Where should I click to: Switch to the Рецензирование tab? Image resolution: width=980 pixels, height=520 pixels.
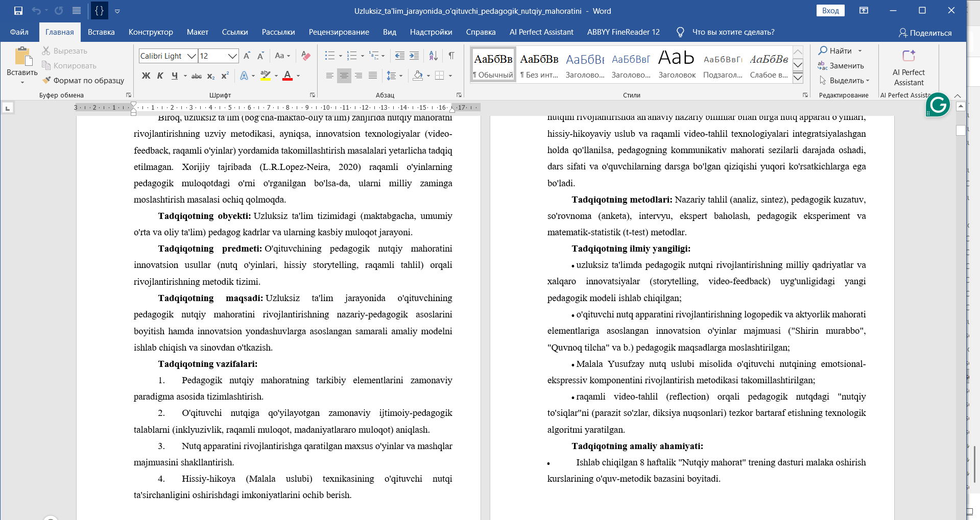[339, 32]
